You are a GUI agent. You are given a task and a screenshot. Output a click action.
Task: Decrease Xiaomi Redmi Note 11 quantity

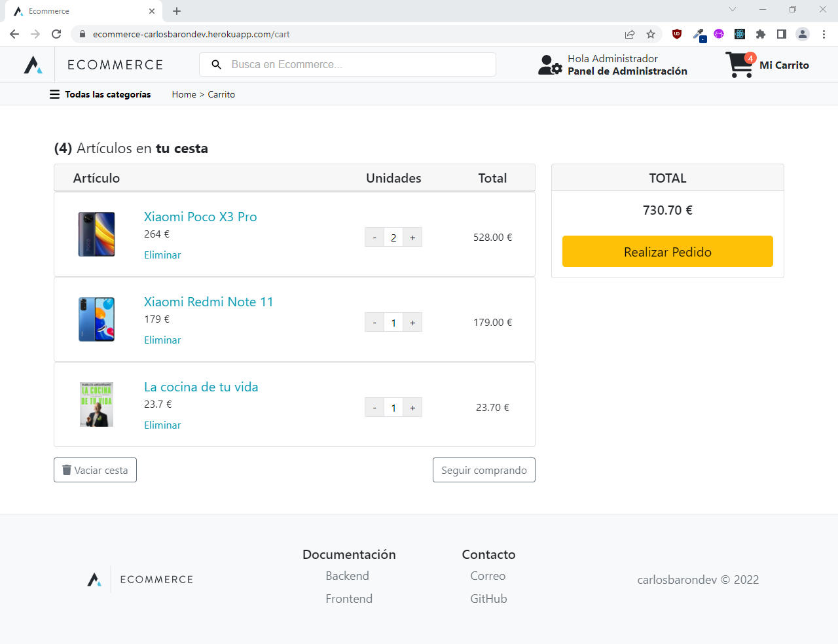(x=374, y=323)
